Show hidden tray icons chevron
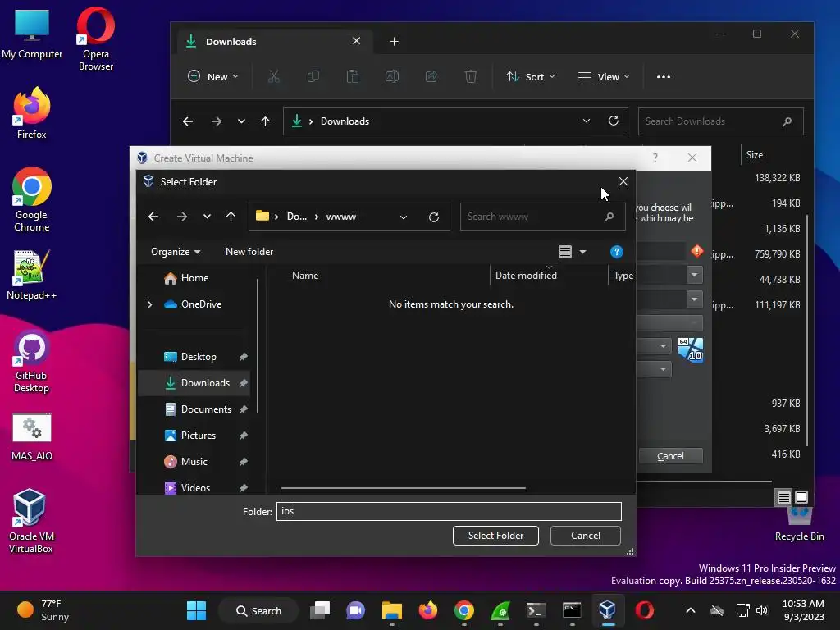Viewport: 840px width, 630px height. 690,610
